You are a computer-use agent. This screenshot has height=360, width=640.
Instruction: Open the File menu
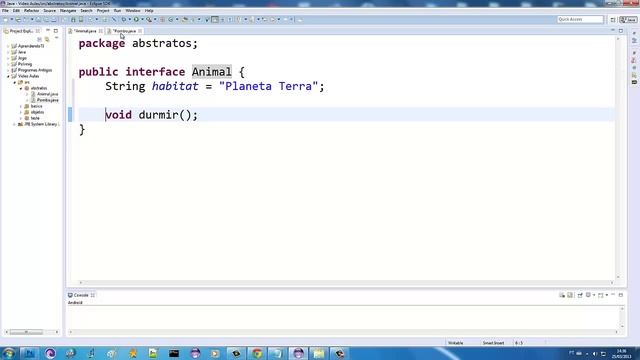(x=5, y=11)
